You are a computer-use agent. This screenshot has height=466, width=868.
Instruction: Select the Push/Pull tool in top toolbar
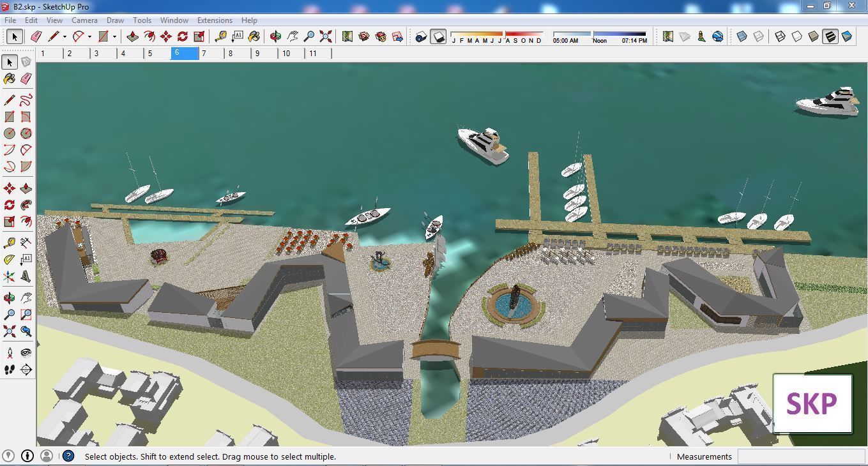tap(133, 36)
